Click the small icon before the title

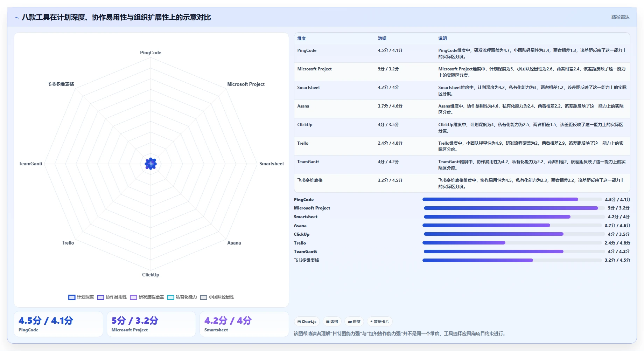coord(16,18)
